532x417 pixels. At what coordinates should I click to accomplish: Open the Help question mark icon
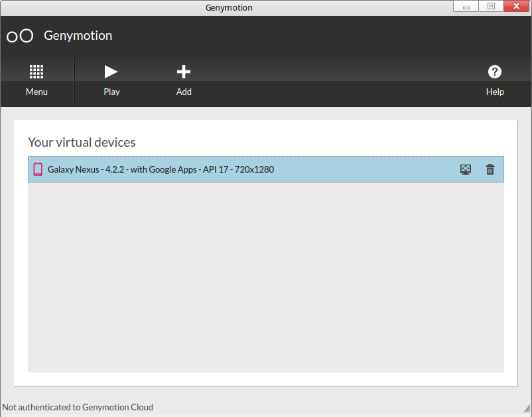click(x=495, y=72)
